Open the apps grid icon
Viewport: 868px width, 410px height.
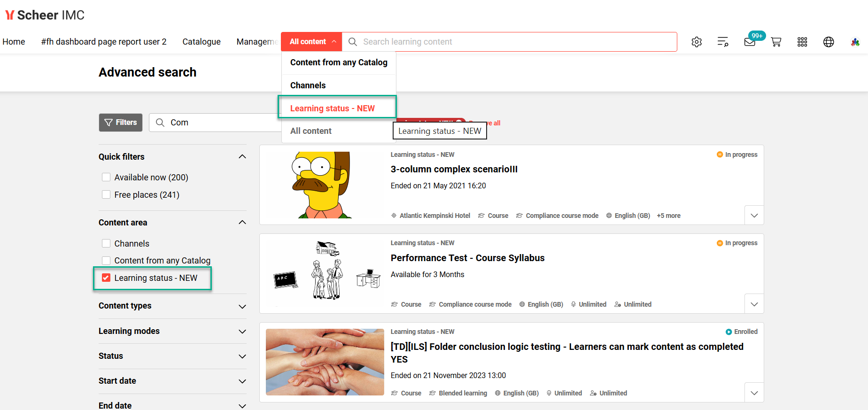click(x=802, y=42)
